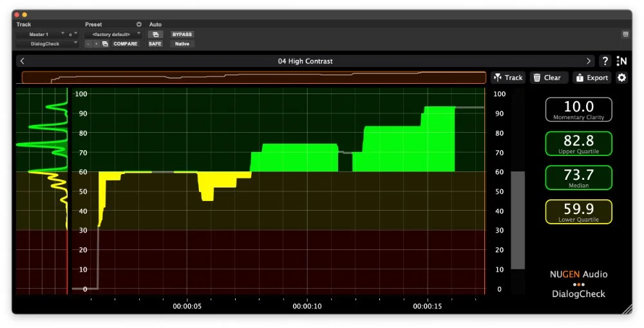Click the Lower Quartile 59.9 readout

coord(579,211)
